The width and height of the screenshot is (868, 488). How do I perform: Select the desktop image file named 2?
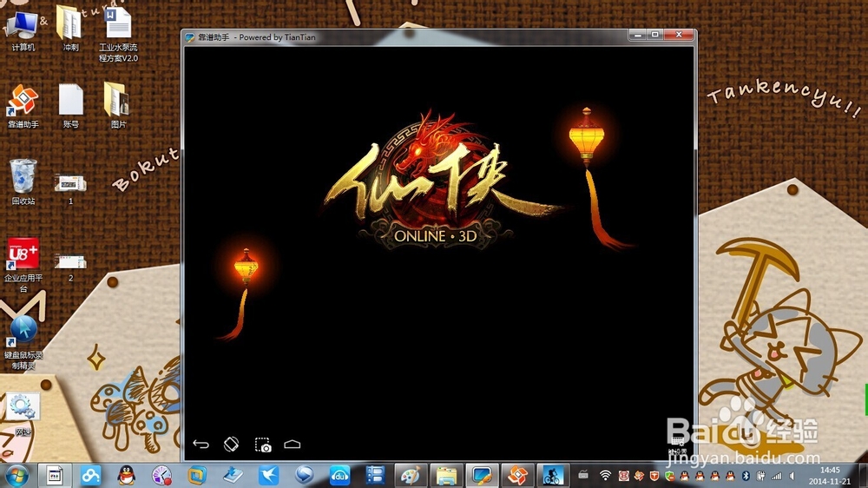70,267
